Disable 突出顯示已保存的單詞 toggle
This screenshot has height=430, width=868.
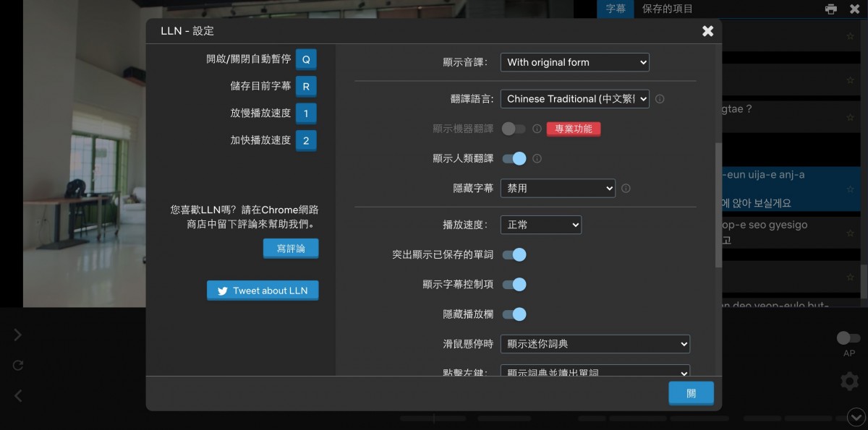(x=514, y=254)
